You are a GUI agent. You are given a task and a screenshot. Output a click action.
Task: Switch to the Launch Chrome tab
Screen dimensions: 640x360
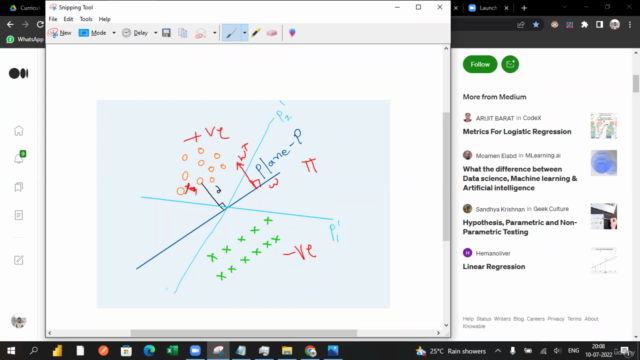(x=488, y=8)
